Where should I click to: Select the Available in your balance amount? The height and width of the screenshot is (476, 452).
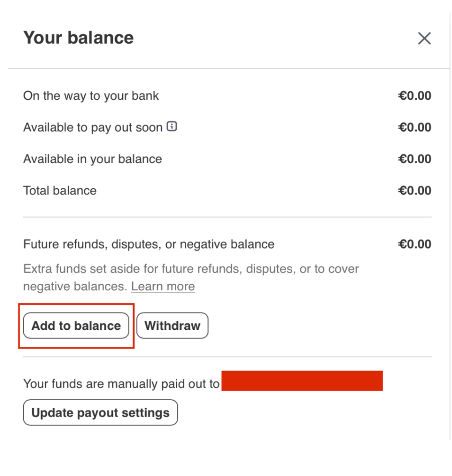415,159
